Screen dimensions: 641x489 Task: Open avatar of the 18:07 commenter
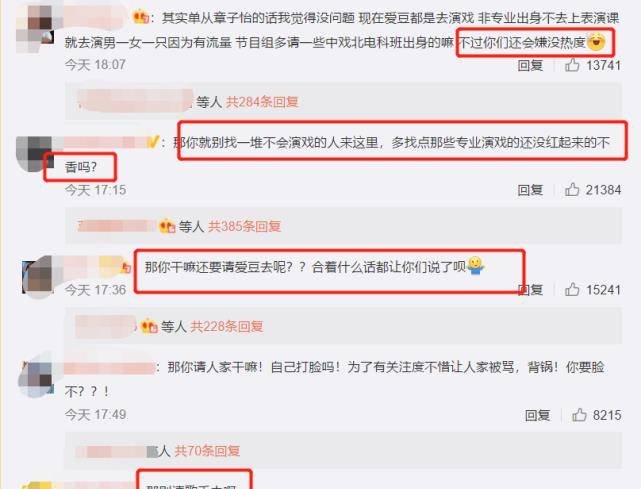pos(35,25)
